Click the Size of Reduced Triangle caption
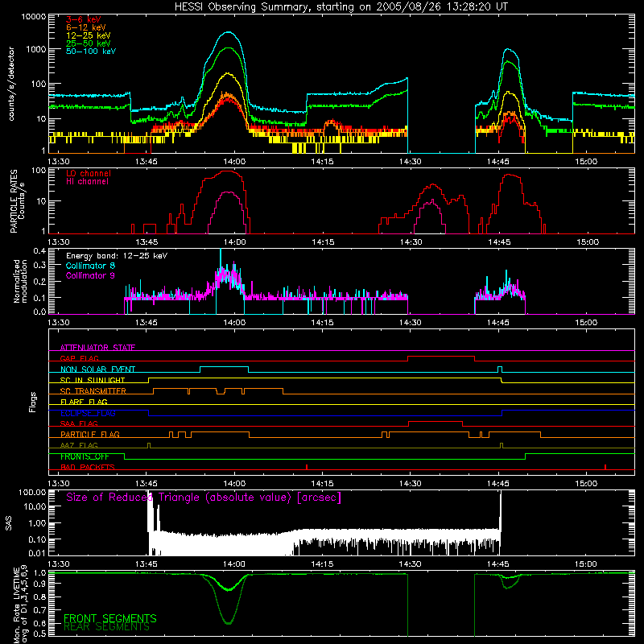Image resolution: width=644 pixels, height=644 pixels. (x=204, y=497)
